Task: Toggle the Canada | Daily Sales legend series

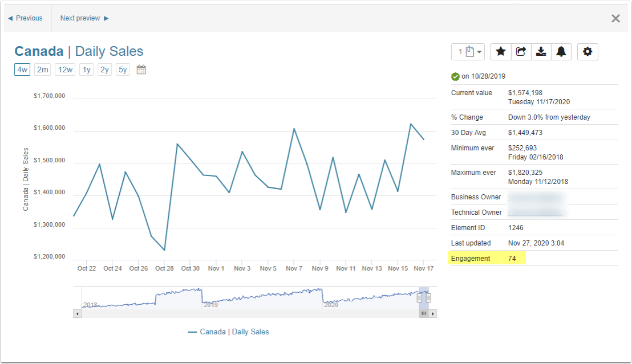Action: point(228,332)
